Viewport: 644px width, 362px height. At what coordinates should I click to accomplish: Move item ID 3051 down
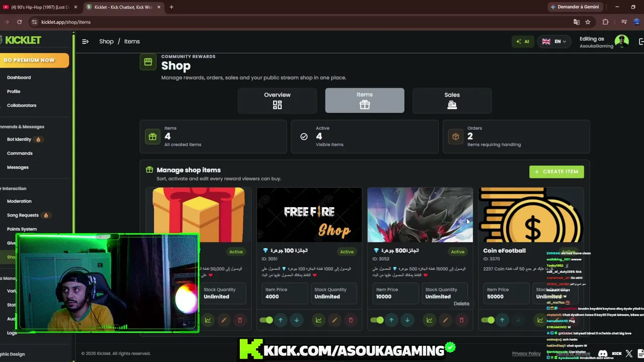pyautogui.click(x=296, y=320)
